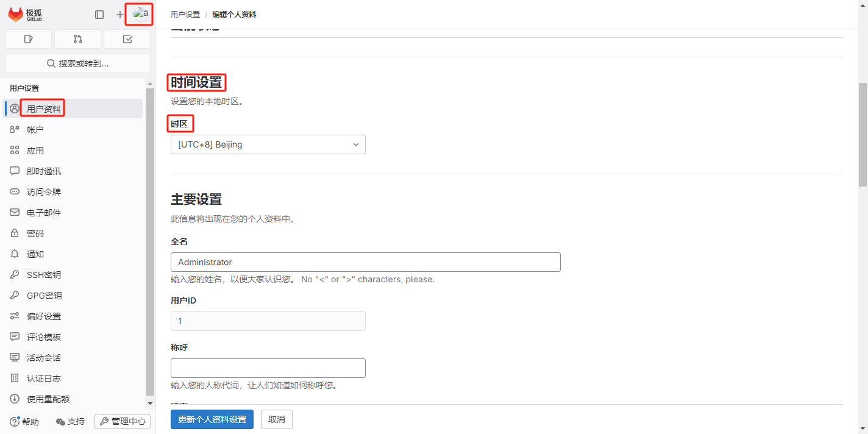Click the search or go to box
Image resolution: width=868 pixels, height=434 pixels.
tap(77, 63)
